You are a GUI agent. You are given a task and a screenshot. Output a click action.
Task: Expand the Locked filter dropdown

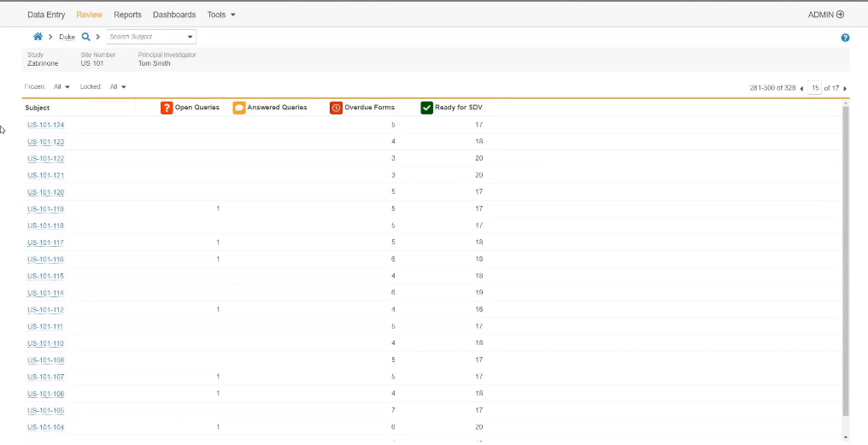tap(118, 86)
